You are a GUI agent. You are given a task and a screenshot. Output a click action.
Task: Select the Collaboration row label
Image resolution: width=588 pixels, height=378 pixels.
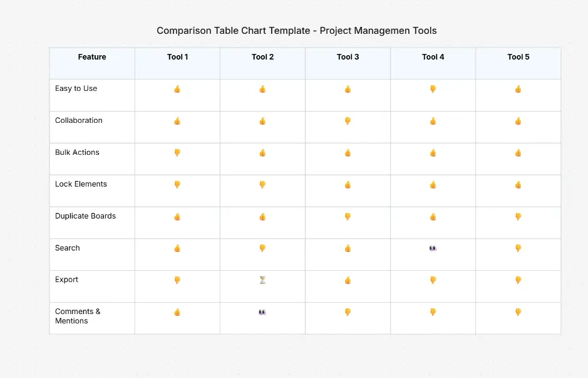78,120
